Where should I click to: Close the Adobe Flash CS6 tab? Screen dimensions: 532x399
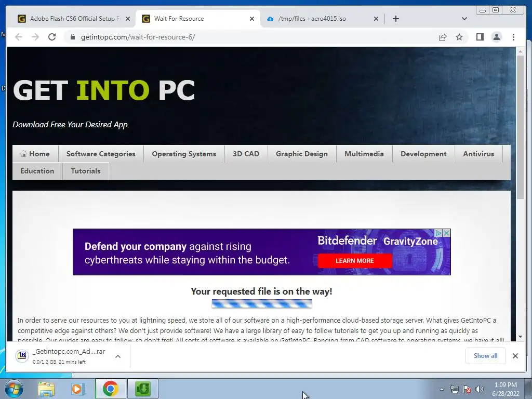tap(128, 19)
